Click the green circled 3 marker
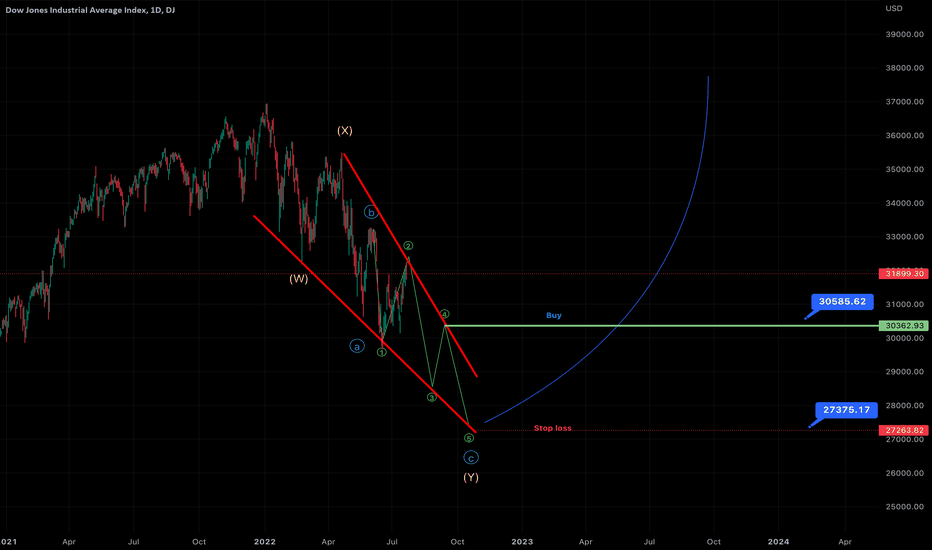Screen dimensions: 932x550 [432, 397]
